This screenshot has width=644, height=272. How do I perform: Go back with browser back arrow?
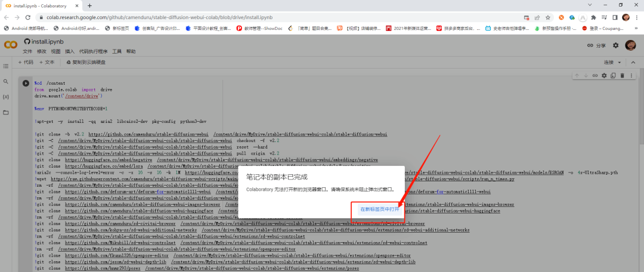point(7,18)
